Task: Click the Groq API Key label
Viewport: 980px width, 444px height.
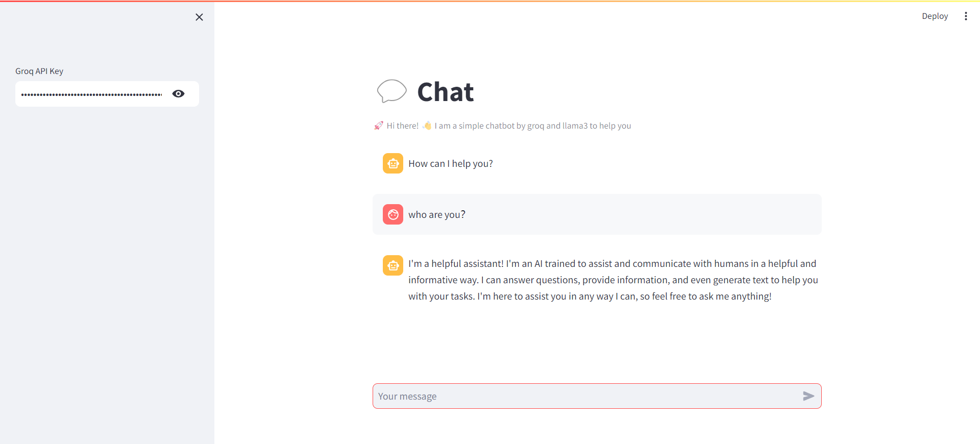Action: 39,71
